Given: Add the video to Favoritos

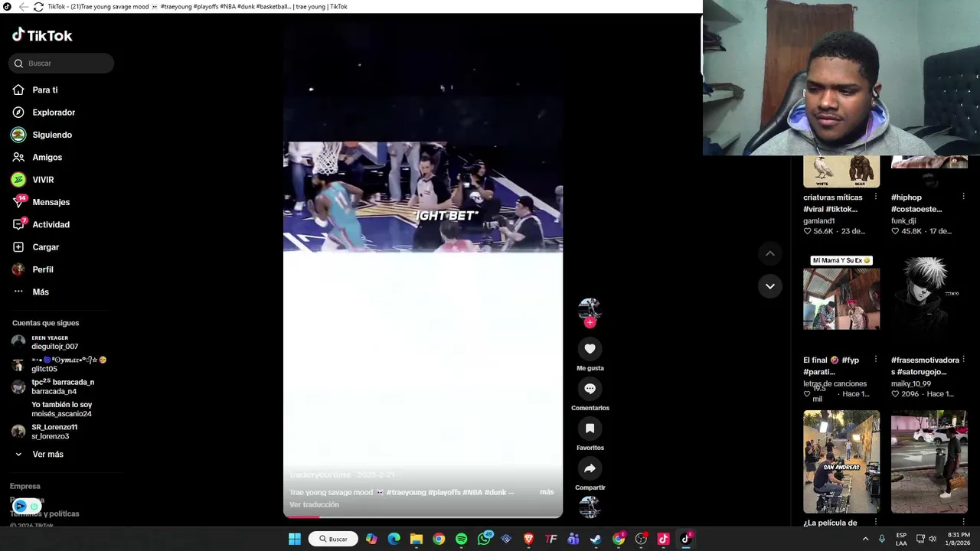Looking at the screenshot, I should pos(590,429).
